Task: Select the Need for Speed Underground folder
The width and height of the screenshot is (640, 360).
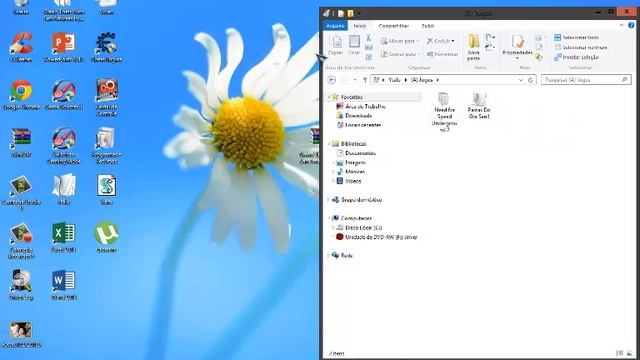Action: [x=444, y=112]
